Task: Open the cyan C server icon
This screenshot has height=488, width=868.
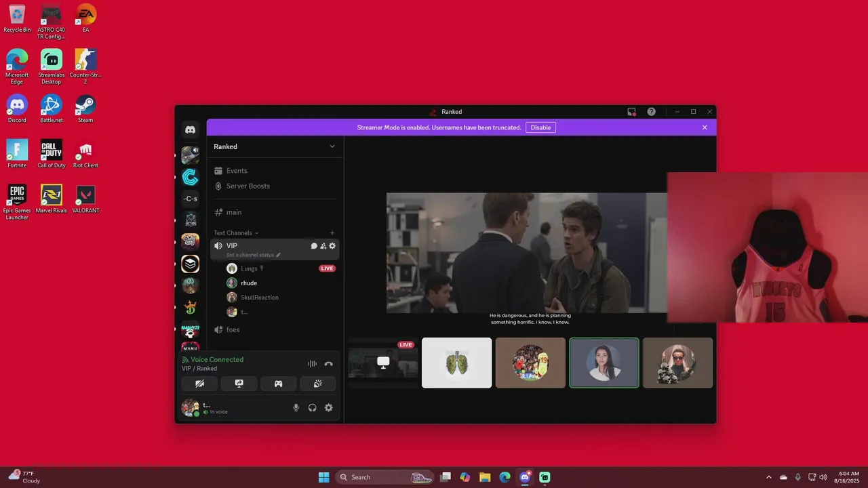Action: pyautogui.click(x=191, y=177)
